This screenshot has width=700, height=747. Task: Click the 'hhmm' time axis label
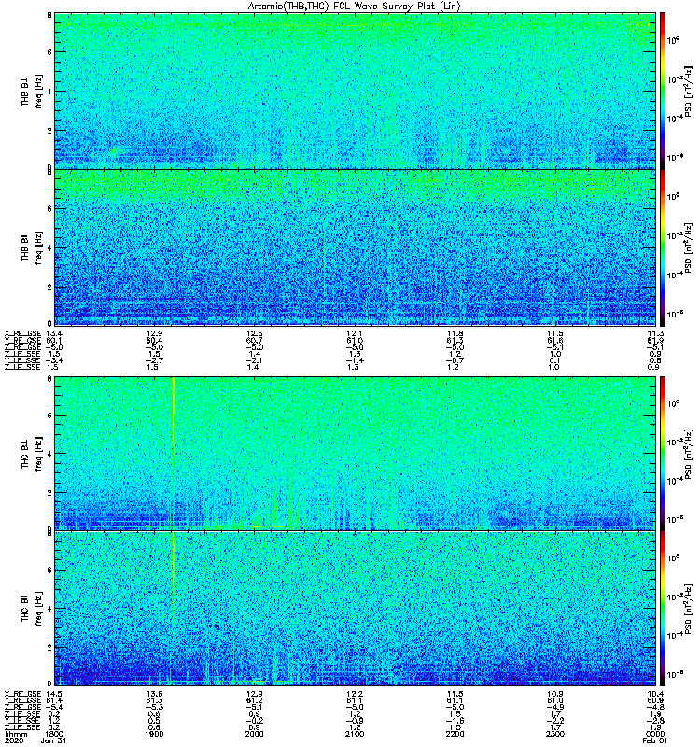click(x=16, y=734)
